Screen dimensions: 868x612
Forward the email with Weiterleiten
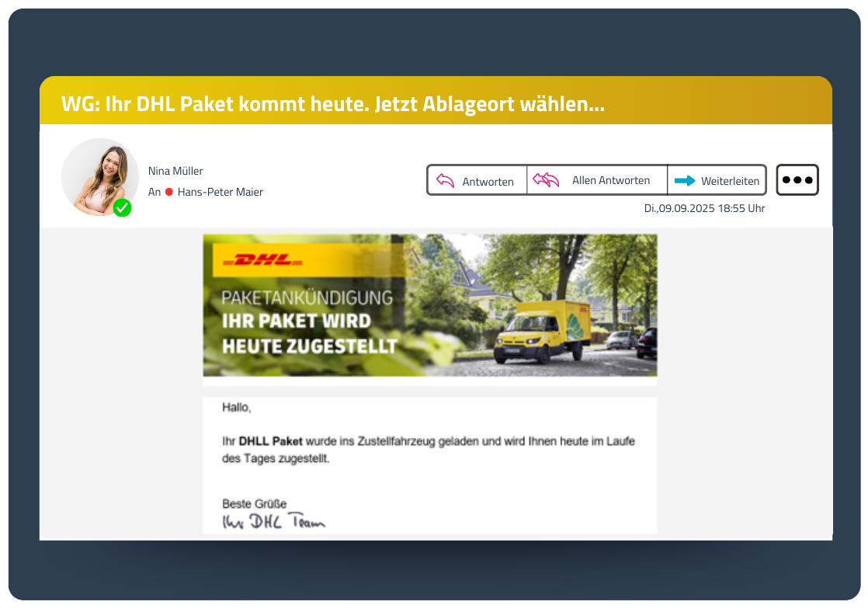[717, 180]
